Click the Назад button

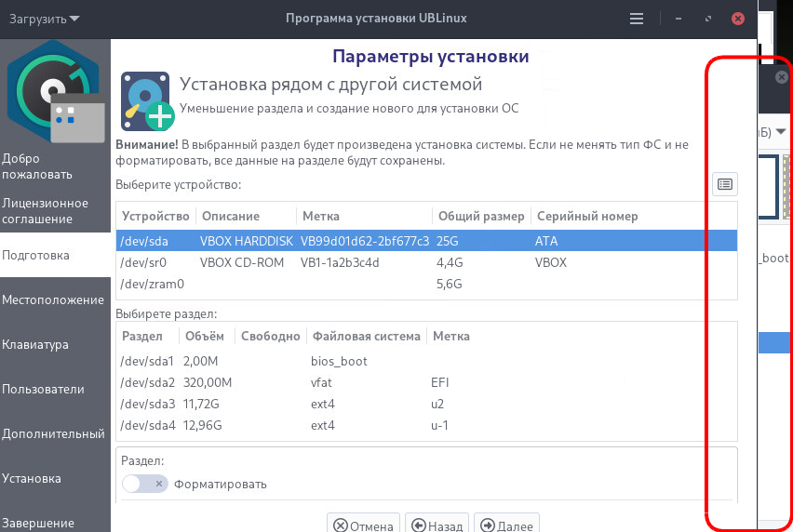coord(437,525)
